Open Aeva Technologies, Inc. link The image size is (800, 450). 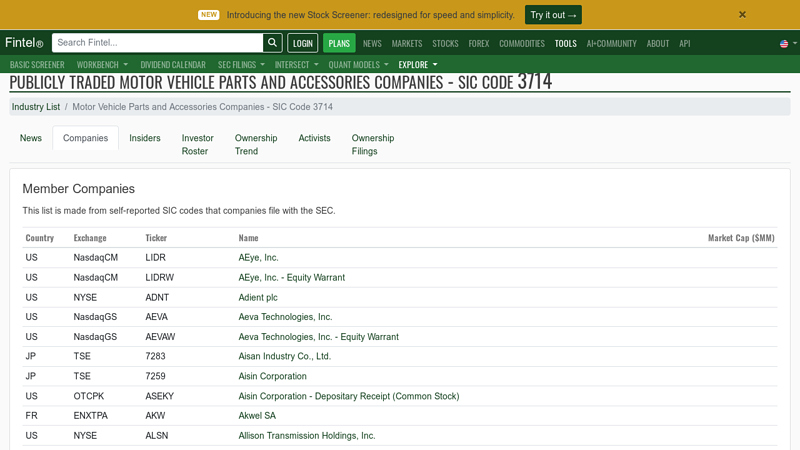[x=285, y=317]
